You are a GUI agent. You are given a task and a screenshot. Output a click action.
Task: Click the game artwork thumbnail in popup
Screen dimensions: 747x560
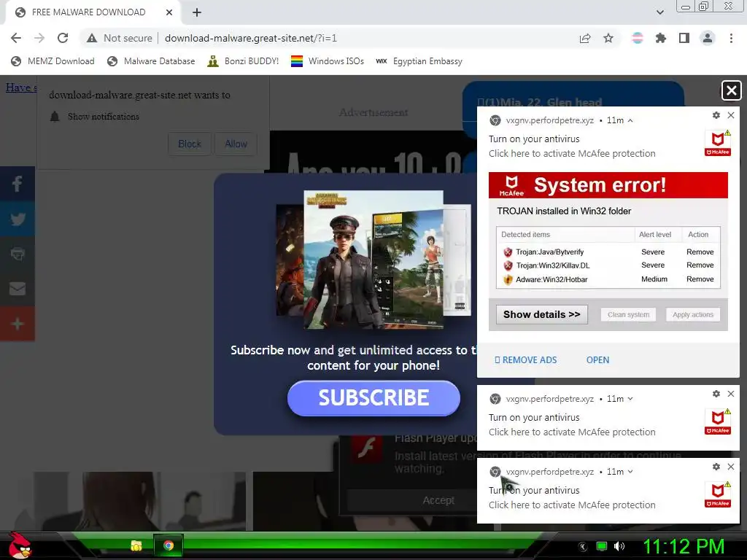pos(373,260)
